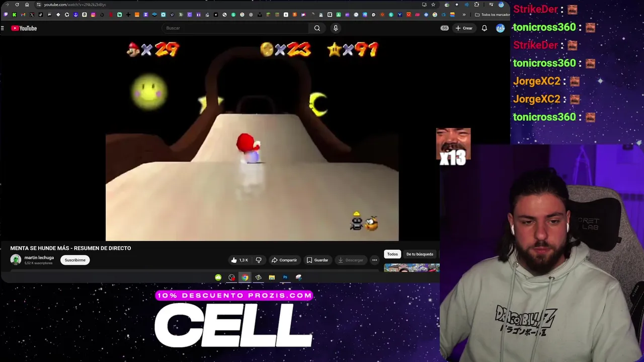Share the video with Compartir
Screen dimensions: 644x362
coord(284,260)
